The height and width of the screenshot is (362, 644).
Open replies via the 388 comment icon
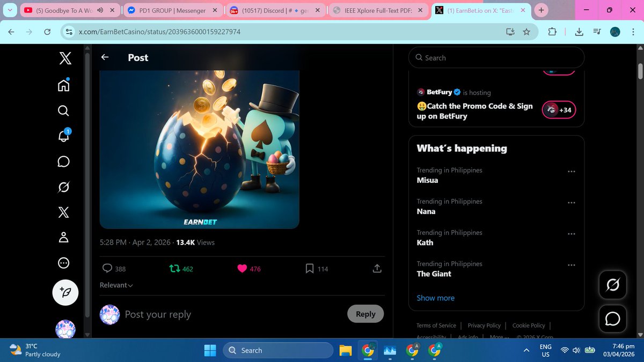point(107,269)
